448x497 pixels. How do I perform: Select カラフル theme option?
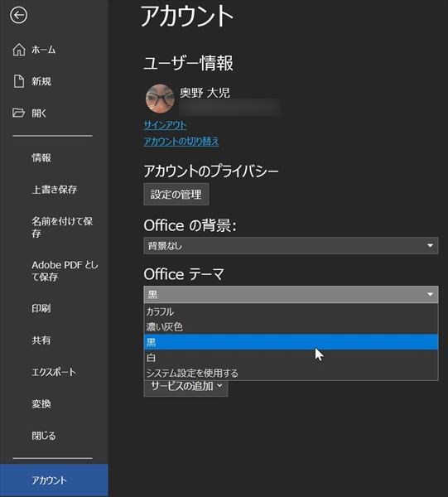(x=291, y=311)
